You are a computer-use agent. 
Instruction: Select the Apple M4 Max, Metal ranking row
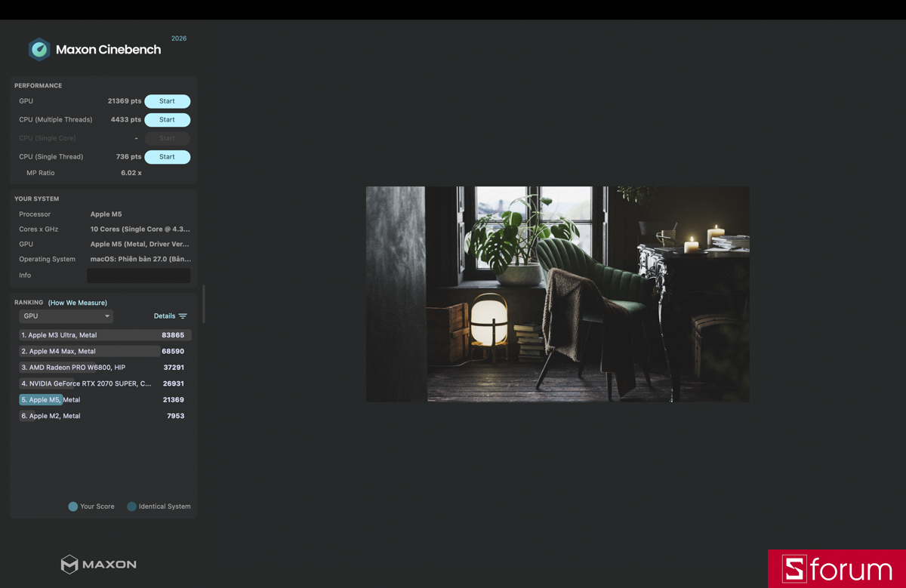coord(105,351)
